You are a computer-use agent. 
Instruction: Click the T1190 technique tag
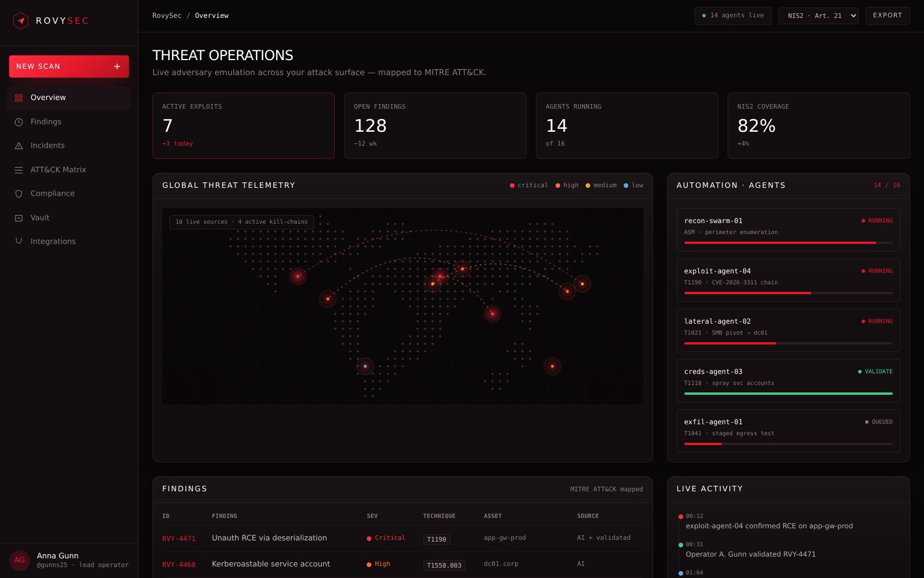[437, 539]
